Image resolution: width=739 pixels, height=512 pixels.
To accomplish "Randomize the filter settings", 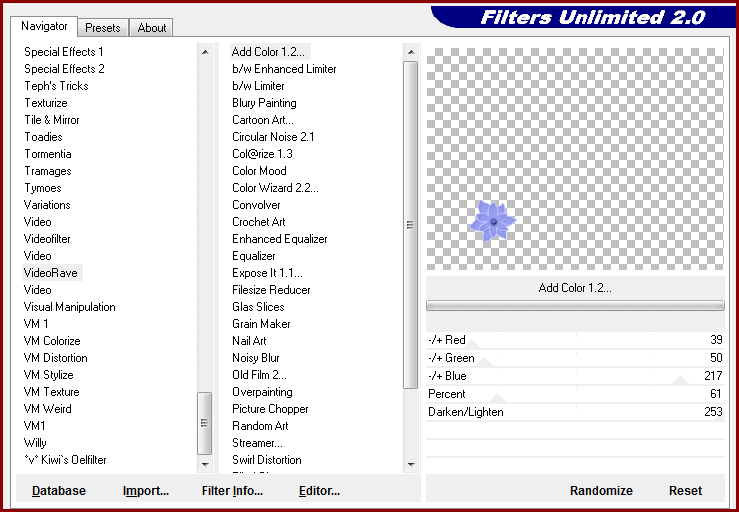I will coord(601,491).
